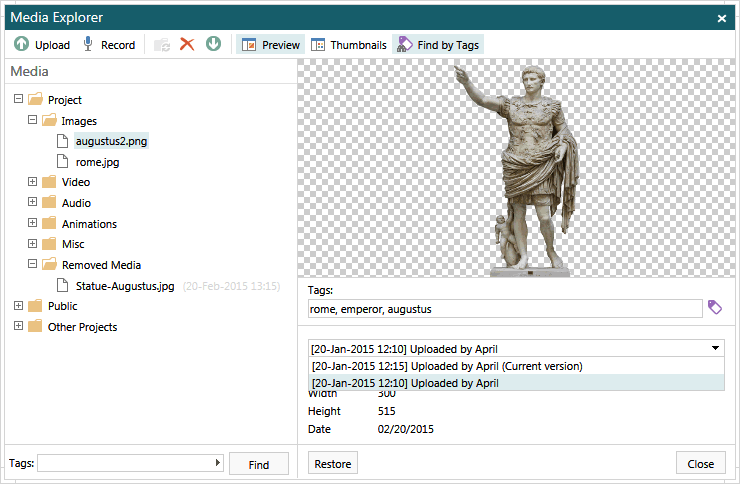Image resolution: width=740 pixels, height=484 pixels.
Task: Click the Project open folder icon
Action: [35, 99]
